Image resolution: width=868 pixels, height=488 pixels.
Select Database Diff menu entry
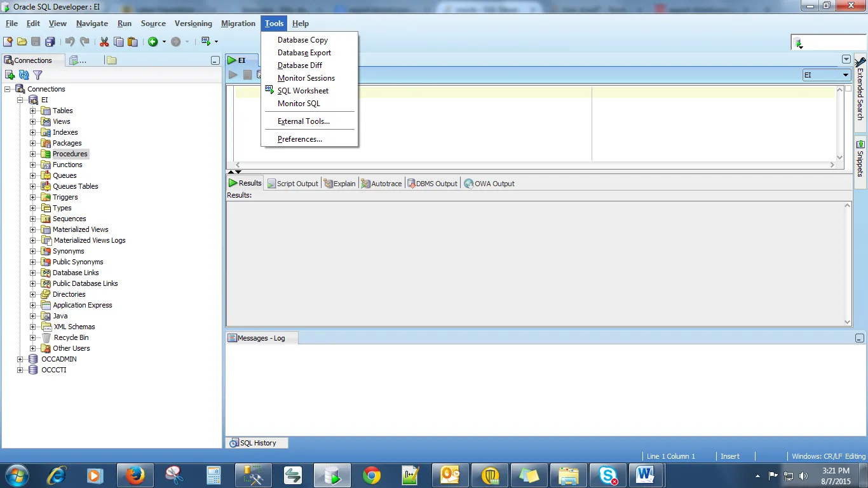[309, 65]
